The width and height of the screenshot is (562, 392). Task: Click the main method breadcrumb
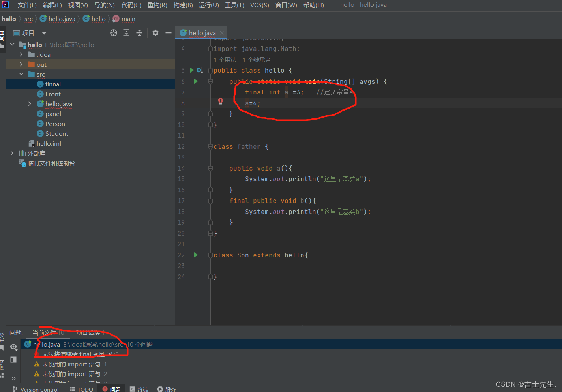click(x=124, y=19)
